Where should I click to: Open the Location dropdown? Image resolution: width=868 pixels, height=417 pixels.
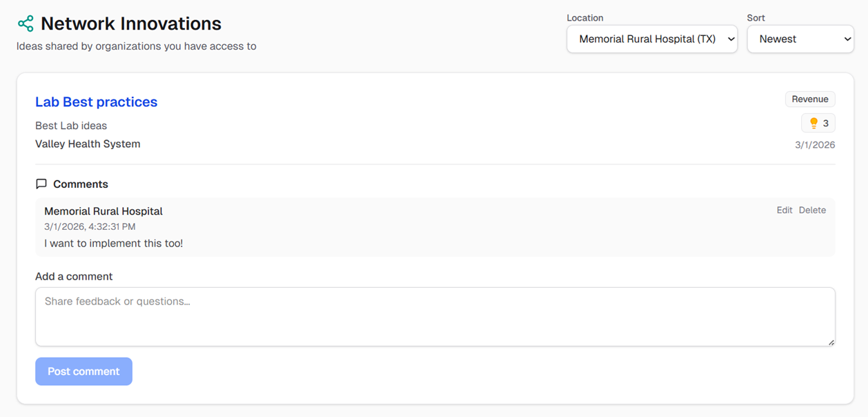(651, 39)
